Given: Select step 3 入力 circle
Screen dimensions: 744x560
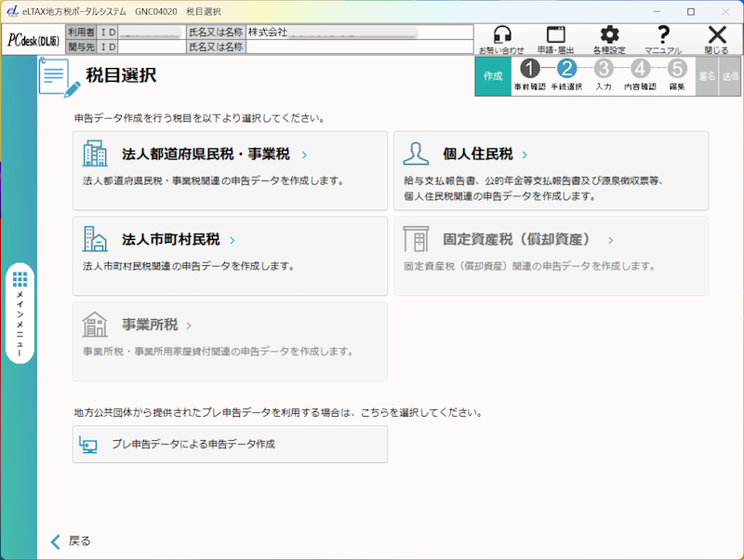Looking at the screenshot, I should [x=604, y=69].
